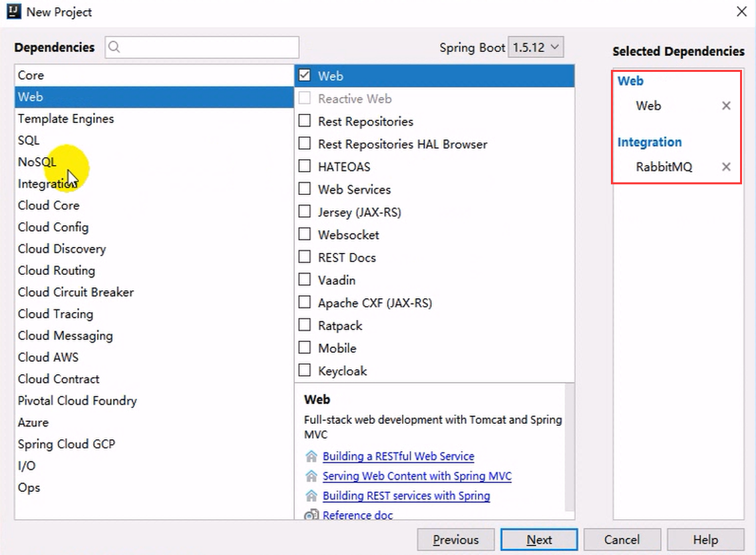The image size is (756, 555).
Task: Tick the Ratpack checkbox
Action: [x=305, y=325]
